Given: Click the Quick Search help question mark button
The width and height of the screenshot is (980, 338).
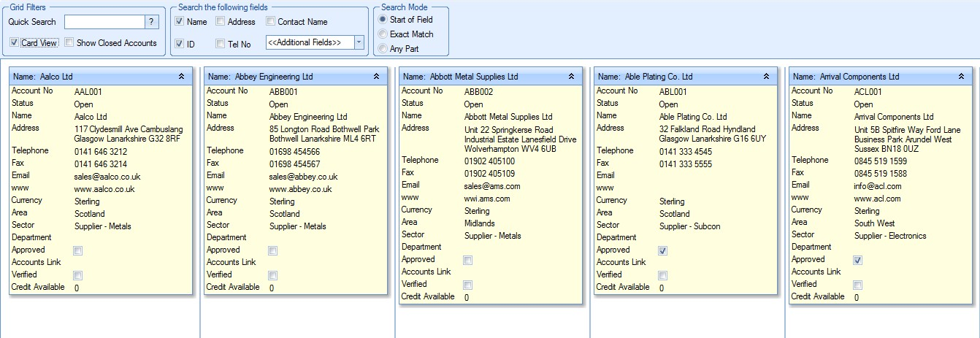Looking at the screenshot, I should (151, 22).
